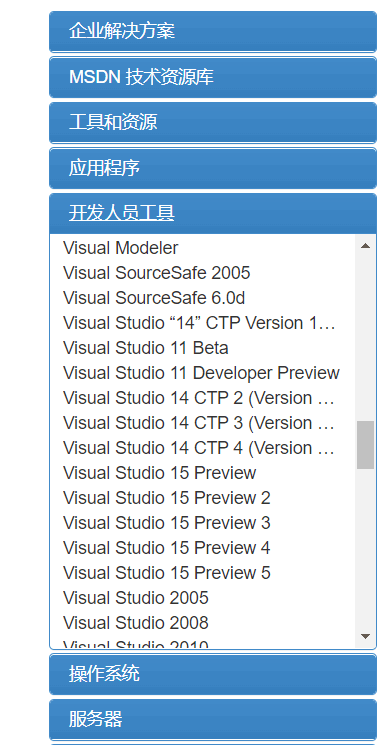Select Visual Studio 2008 in list
The height and width of the screenshot is (745, 383).
[136, 623]
